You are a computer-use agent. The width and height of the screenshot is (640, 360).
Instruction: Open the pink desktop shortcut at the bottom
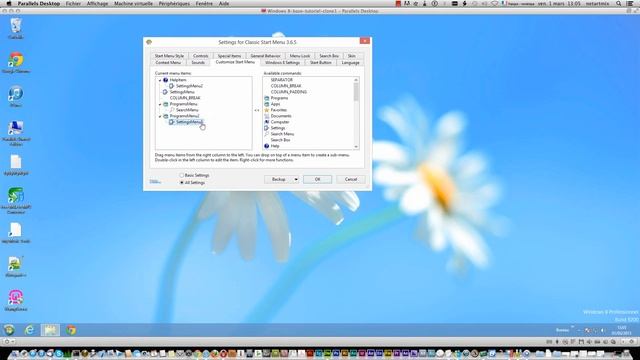tap(16, 300)
